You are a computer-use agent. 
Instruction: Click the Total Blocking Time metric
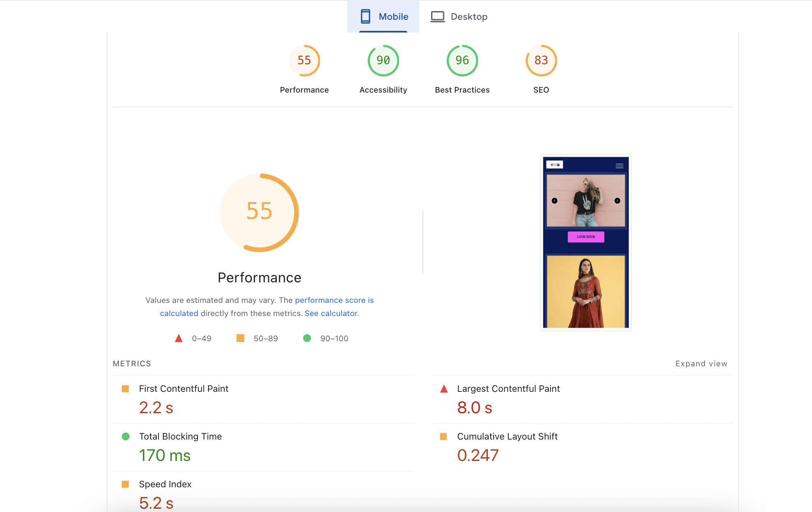pyautogui.click(x=180, y=436)
